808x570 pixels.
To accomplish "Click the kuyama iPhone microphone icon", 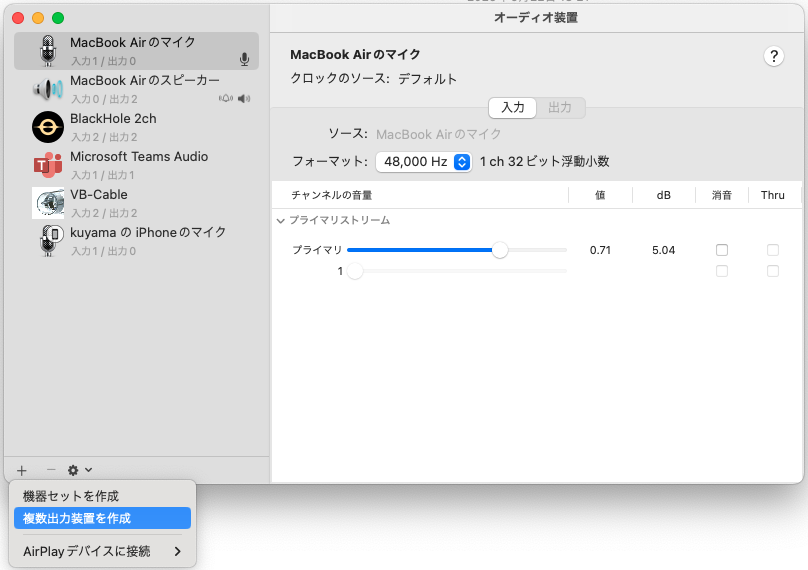I will [50, 241].
